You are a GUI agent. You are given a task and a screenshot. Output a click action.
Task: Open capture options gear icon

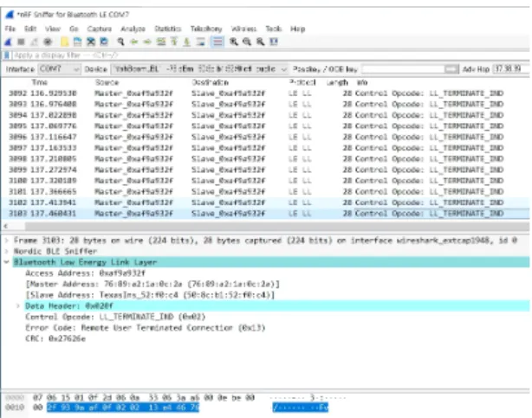pos(48,42)
